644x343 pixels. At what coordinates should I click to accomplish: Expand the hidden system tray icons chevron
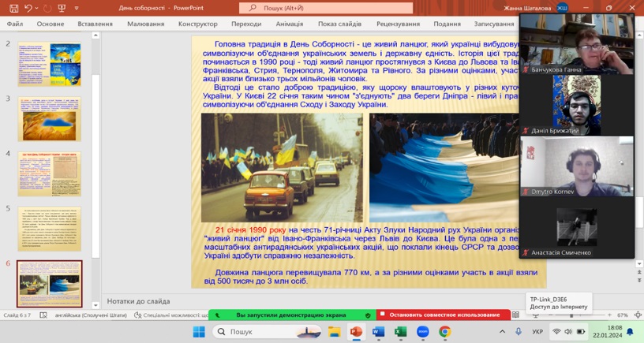tap(502, 331)
